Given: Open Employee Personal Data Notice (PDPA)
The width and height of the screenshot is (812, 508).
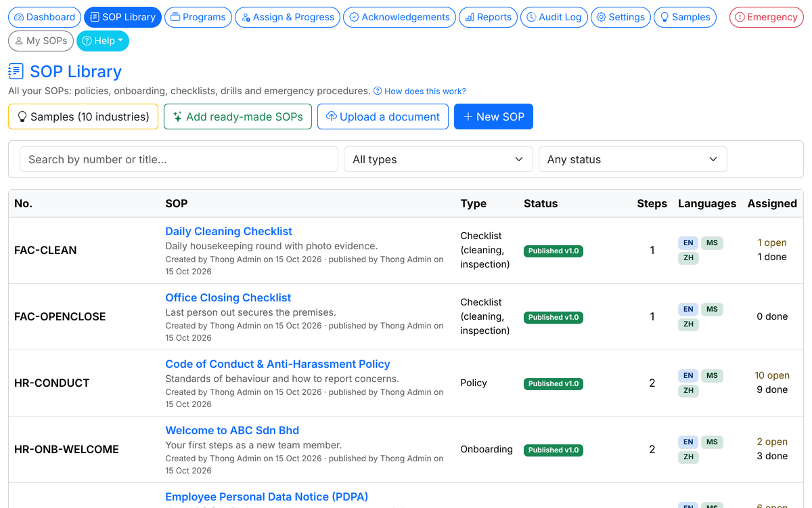Looking at the screenshot, I should [x=267, y=496].
